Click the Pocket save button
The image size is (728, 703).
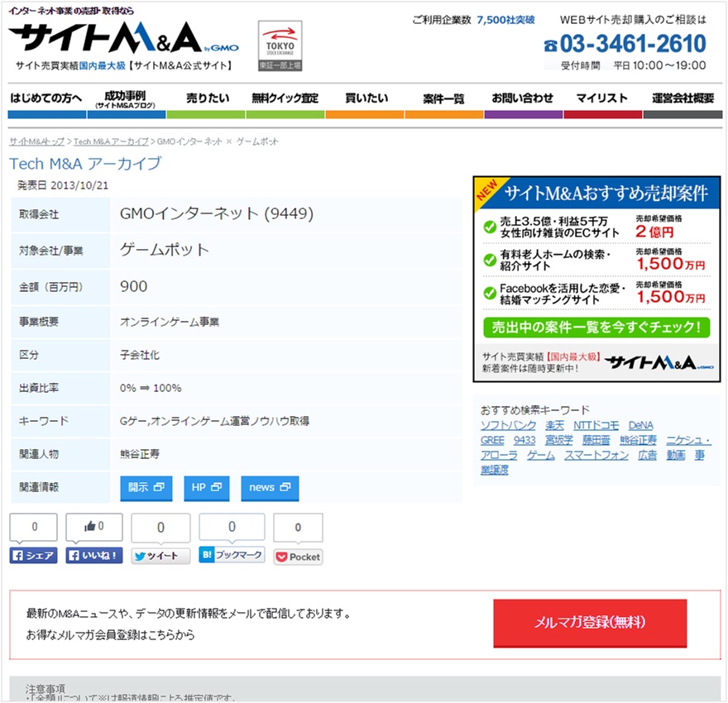(x=298, y=557)
